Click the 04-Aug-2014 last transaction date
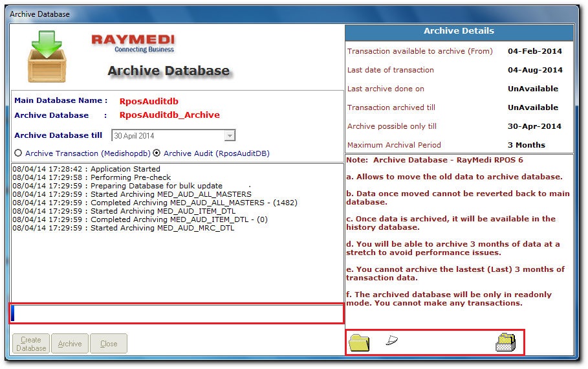The image size is (588, 369). (x=535, y=70)
